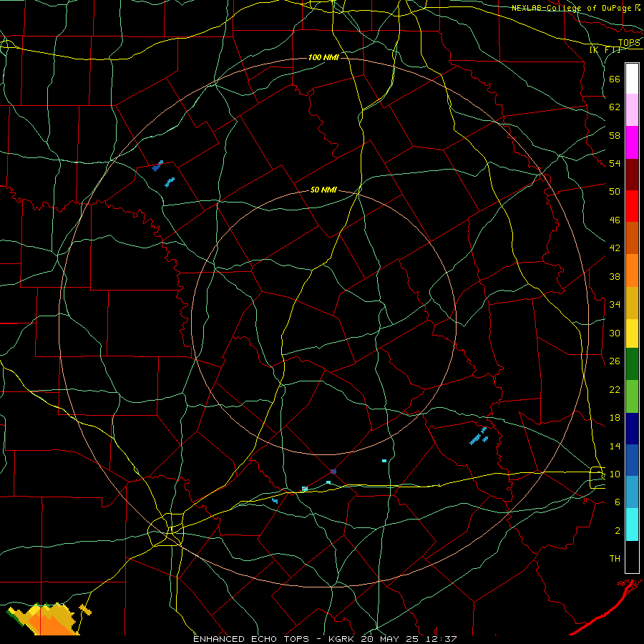Click the "100 NMI" range ring label
644x644 pixels.
[323, 57]
